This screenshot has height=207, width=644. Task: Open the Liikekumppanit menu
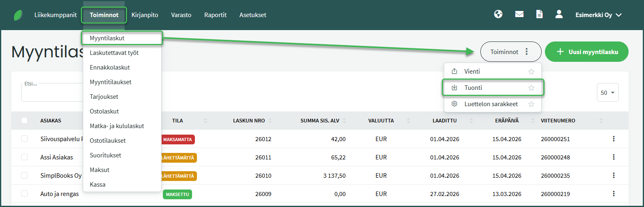(56, 15)
